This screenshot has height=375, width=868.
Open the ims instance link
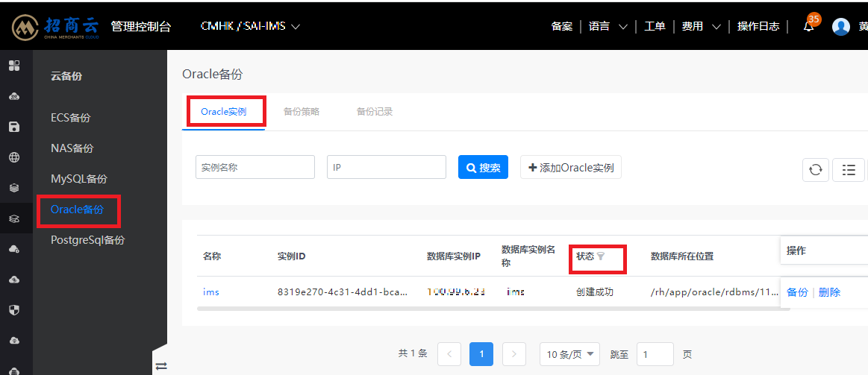click(211, 292)
